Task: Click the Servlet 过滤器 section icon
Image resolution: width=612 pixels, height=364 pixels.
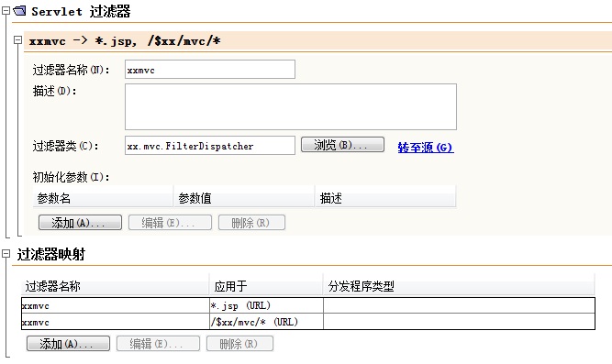Action: [x=19, y=10]
